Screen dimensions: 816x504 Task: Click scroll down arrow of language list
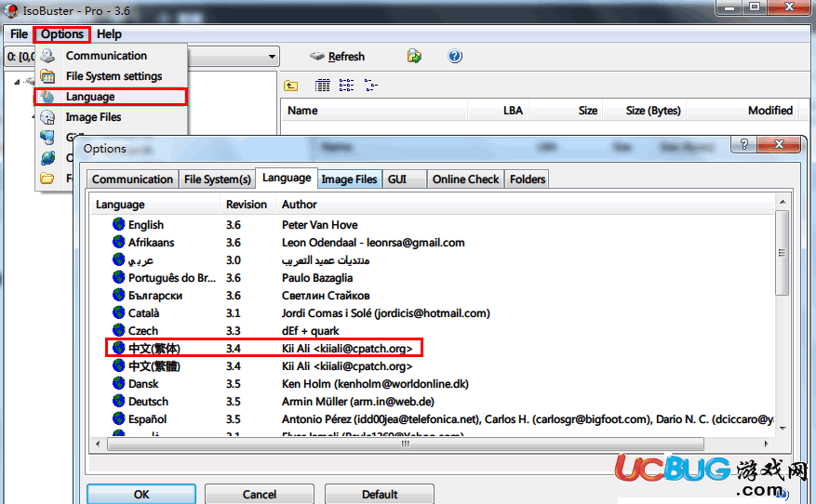(783, 429)
